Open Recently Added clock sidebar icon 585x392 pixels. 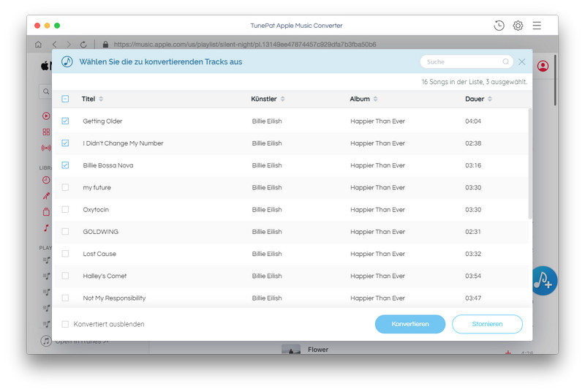pyautogui.click(x=46, y=180)
